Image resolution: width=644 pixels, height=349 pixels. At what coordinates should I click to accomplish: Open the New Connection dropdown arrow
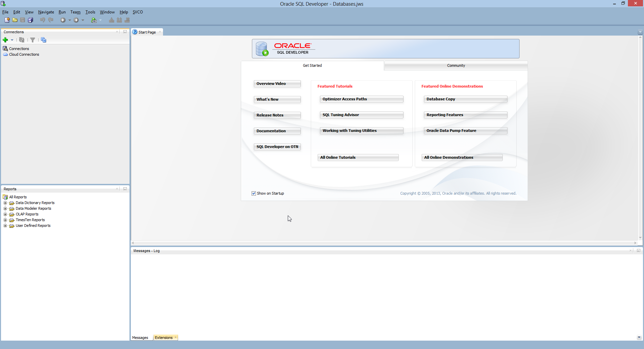click(x=12, y=40)
